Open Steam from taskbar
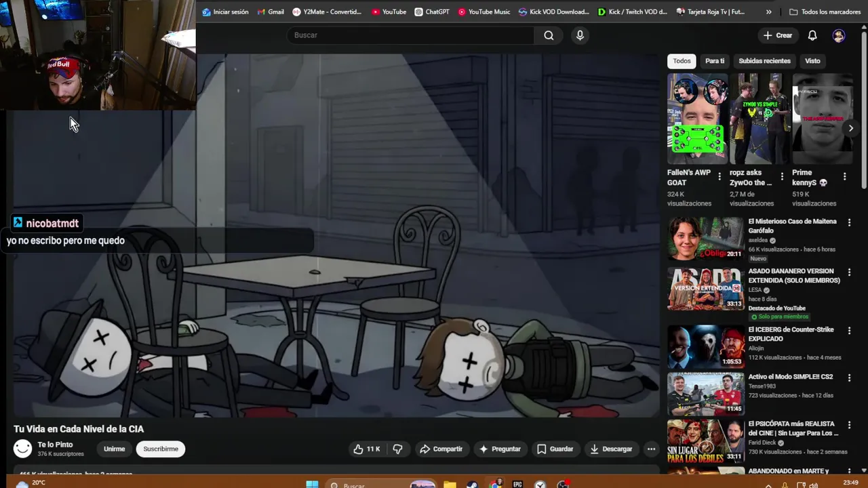The height and width of the screenshot is (488, 868). point(473,484)
